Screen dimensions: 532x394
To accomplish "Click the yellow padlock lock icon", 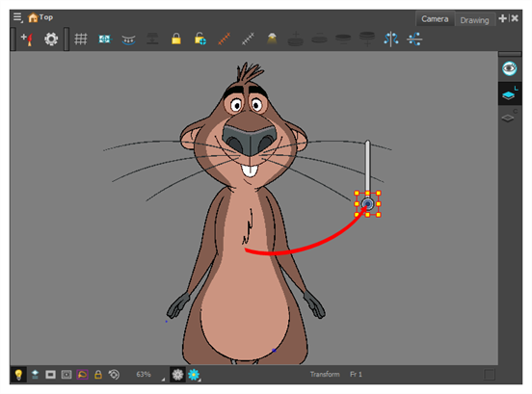I will pyautogui.click(x=176, y=39).
